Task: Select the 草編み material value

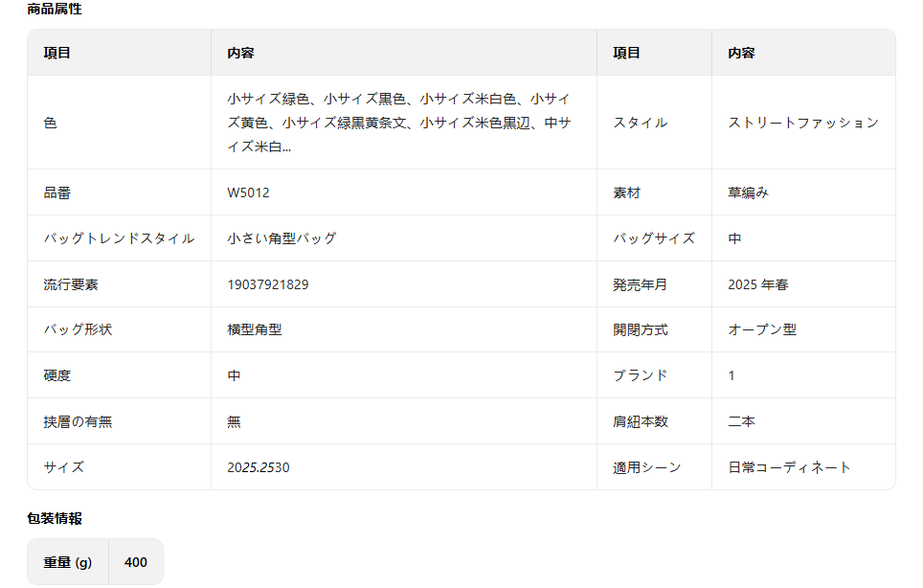Action: point(748,192)
